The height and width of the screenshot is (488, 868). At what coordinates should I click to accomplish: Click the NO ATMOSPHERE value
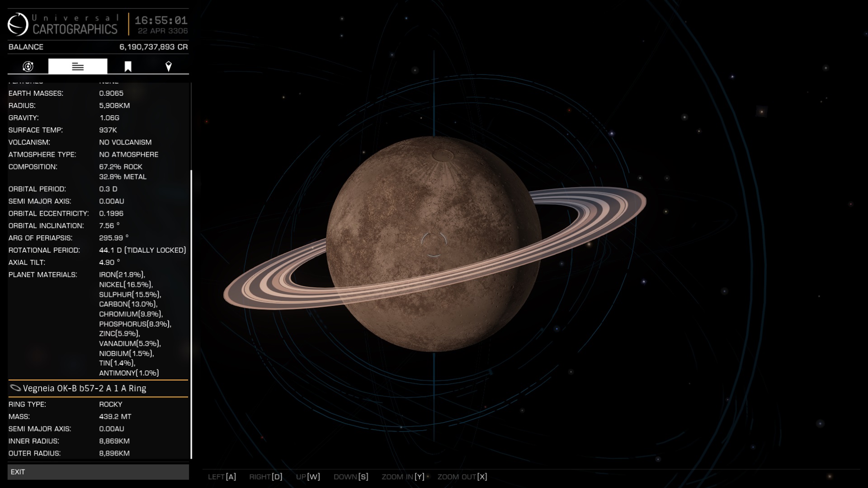tap(129, 155)
